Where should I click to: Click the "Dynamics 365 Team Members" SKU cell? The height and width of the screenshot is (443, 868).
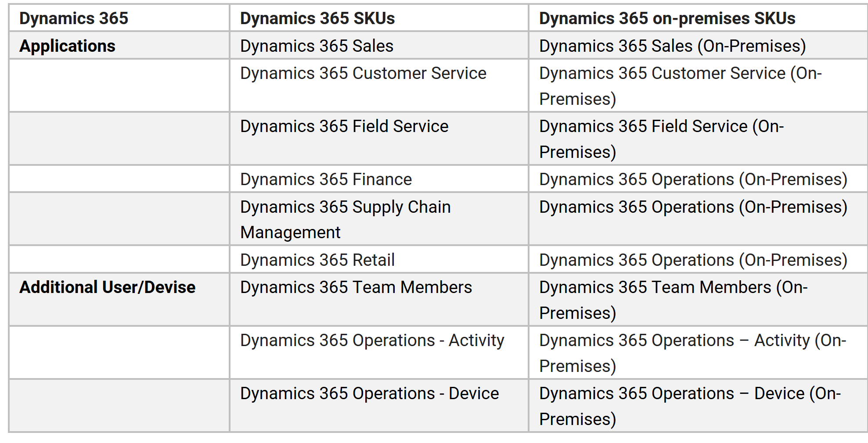point(356,287)
